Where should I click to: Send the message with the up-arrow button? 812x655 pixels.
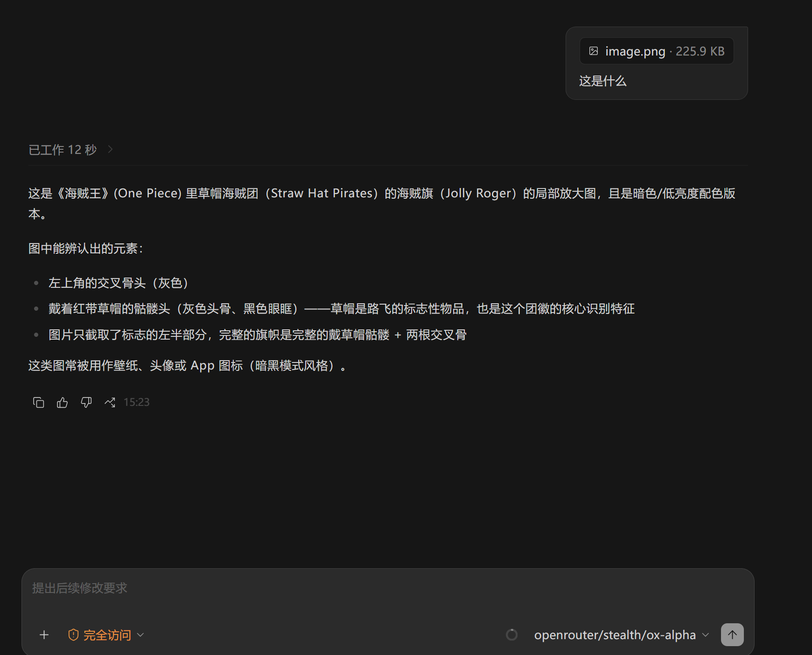pos(732,635)
